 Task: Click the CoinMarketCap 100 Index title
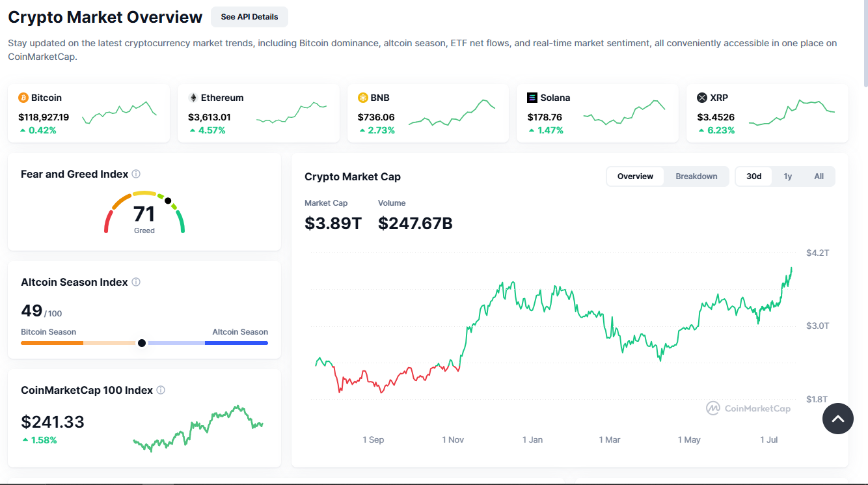[x=87, y=390]
